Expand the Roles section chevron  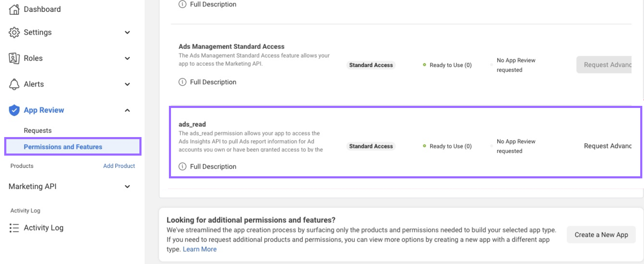click(x=127, y=59)
